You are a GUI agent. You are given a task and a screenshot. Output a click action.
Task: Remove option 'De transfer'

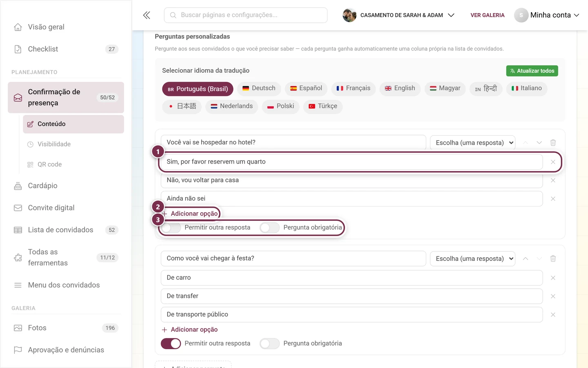(x=553, y=296)
